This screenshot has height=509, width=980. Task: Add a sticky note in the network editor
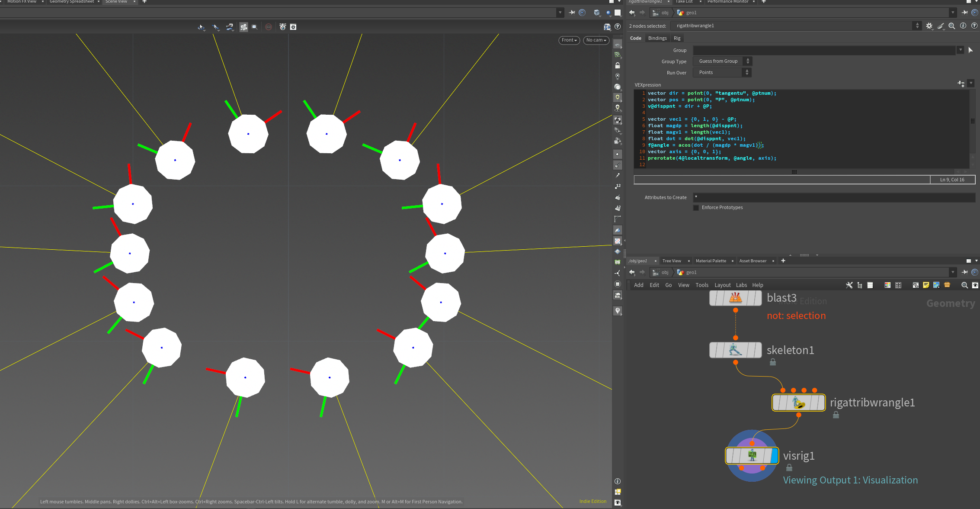pyautogui.click(x=926, y=285)
